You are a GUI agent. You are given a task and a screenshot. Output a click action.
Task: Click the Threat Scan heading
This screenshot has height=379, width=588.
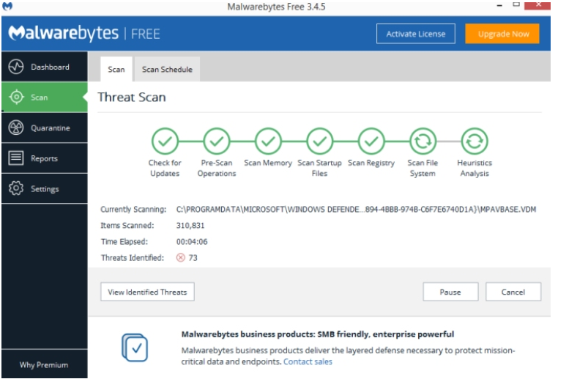pos(132,97)
